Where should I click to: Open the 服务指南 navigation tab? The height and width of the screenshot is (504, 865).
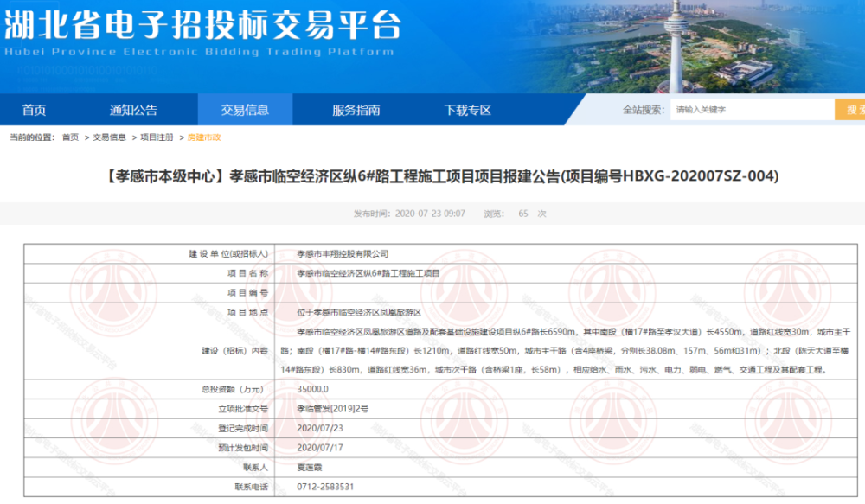point(356,110)
